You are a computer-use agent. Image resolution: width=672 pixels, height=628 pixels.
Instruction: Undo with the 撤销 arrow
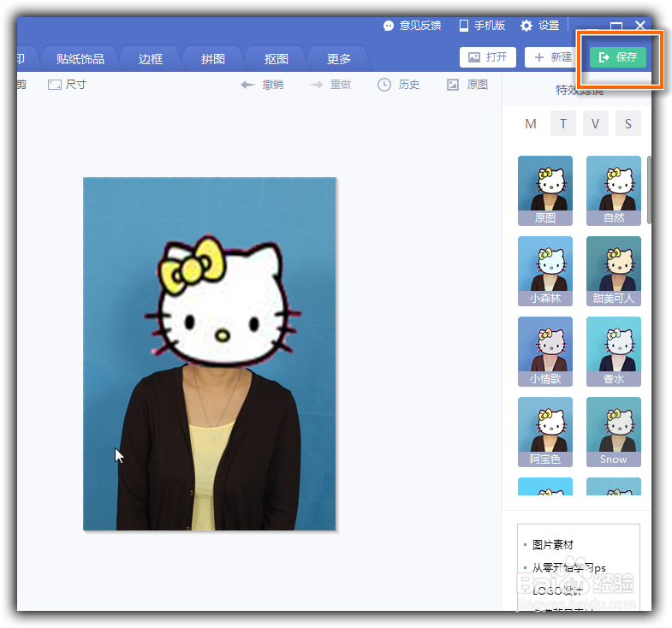coord(262,85)
